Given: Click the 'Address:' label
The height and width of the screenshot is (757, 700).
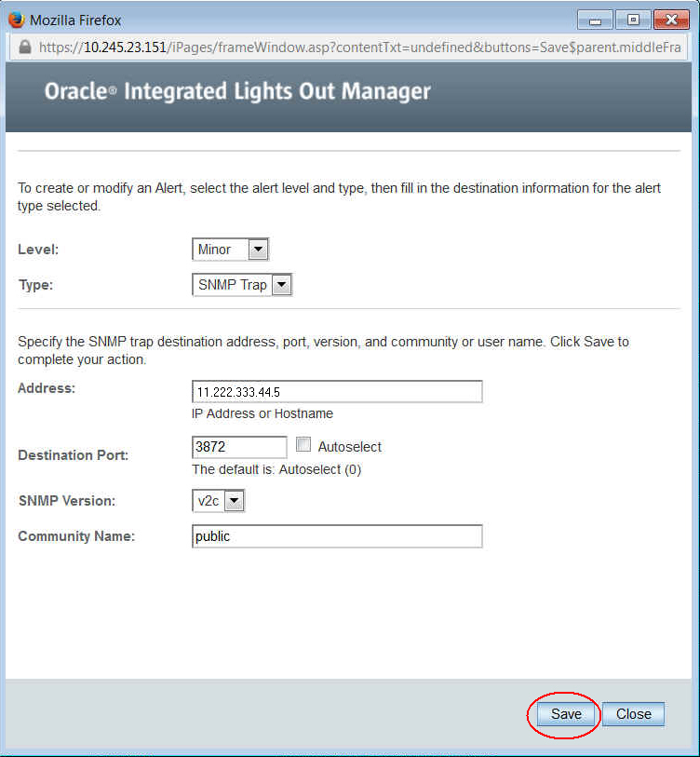Looking at the screenshot, I should click(47, 388).
